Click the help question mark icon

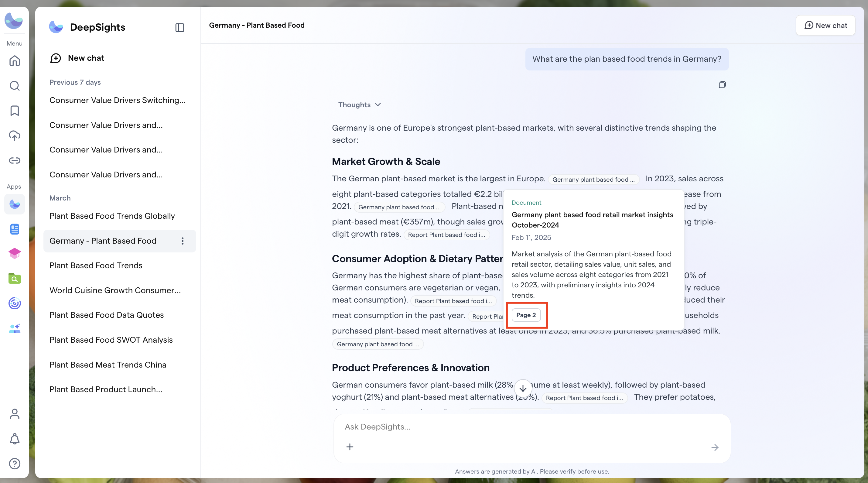(x=15, y=464)
